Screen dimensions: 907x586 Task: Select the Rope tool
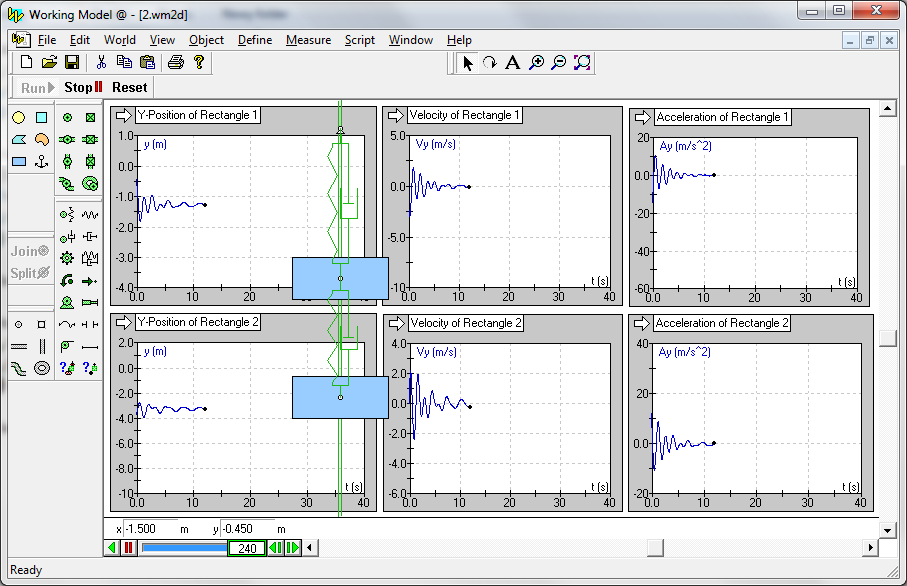(x=67, y=325)
